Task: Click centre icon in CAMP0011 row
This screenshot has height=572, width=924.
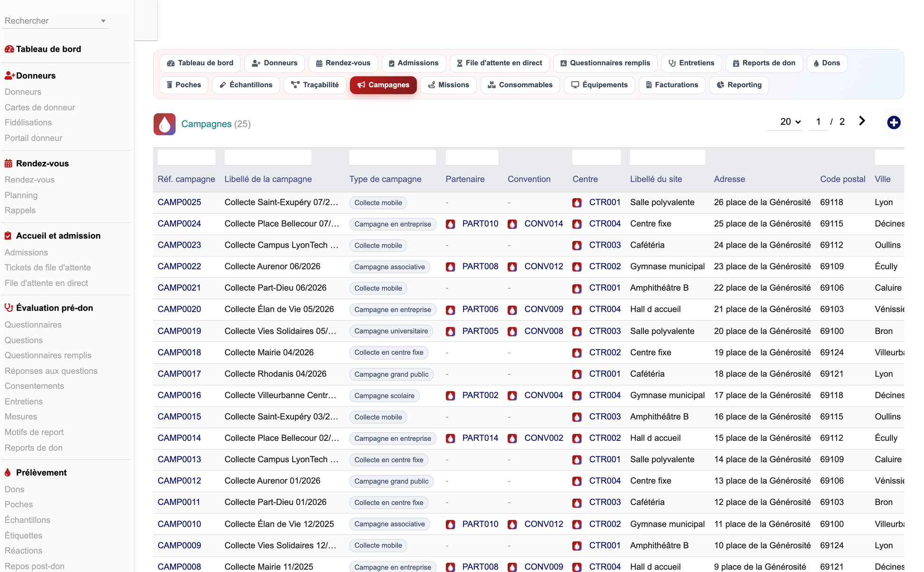Action: (577, 503)
